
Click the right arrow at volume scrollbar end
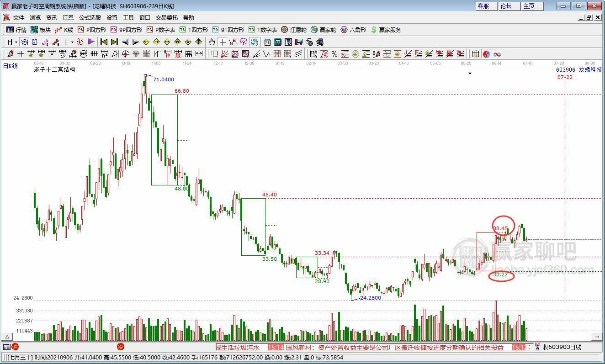pyautogui.click(x=597, y=337)
